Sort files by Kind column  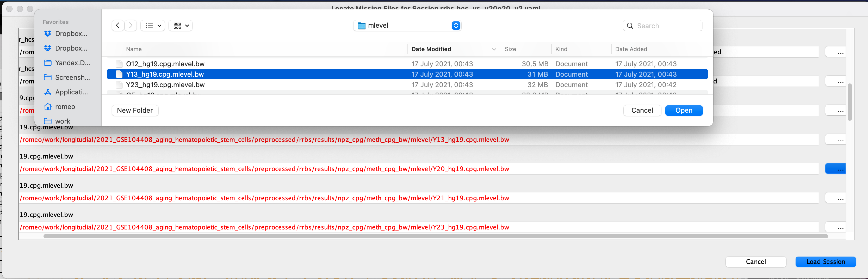tap(561, 49)
